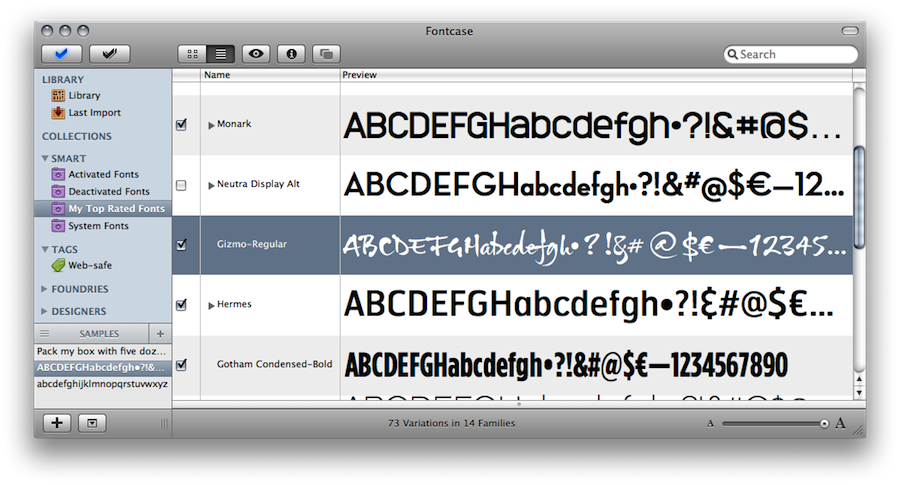The image size is (900, 485).
Task: Choose the abcdefghijklmnopqrstuvwxyz sample
Action: coord(103,384)
